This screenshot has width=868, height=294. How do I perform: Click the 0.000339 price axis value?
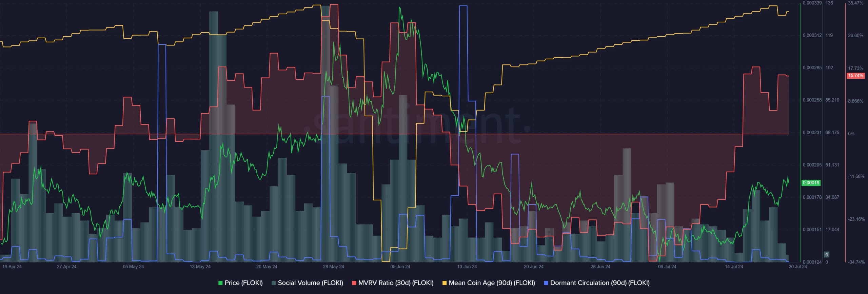812,3
